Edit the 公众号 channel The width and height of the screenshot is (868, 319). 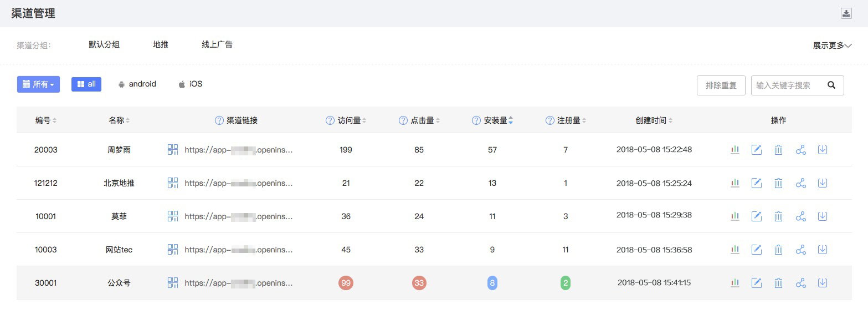(757, 283)
